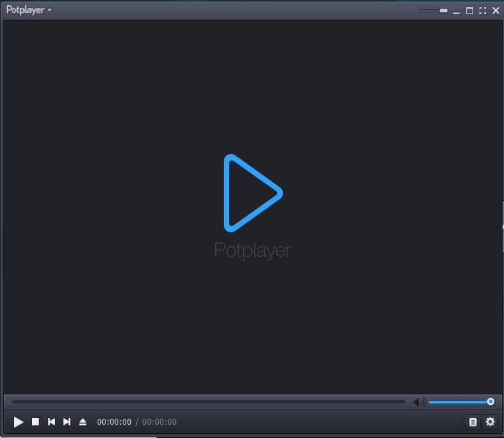This screenshot has height=438, width=504.
Task: Open settings with the gear icon
Action: click(490, 421)
